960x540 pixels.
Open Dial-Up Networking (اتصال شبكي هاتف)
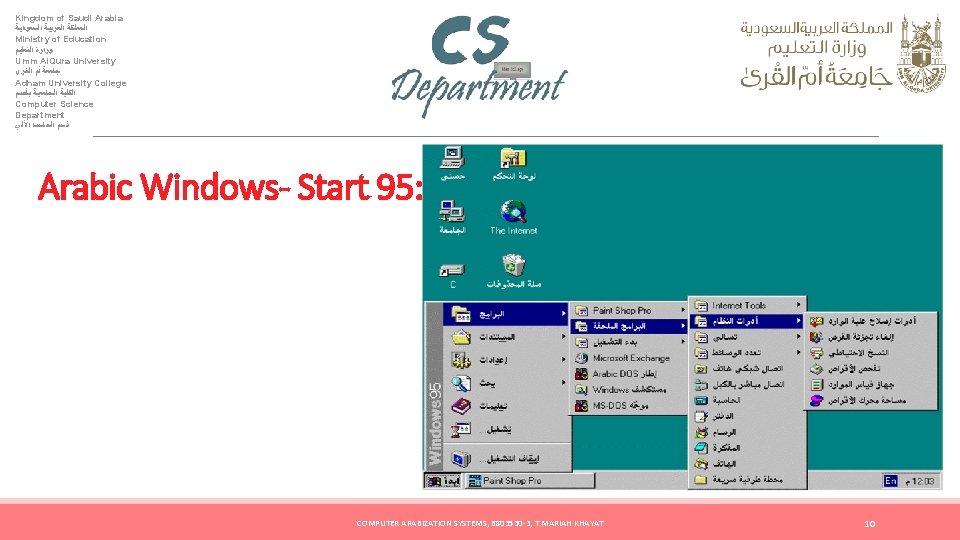pyautogui.click(x=748, y=369)
